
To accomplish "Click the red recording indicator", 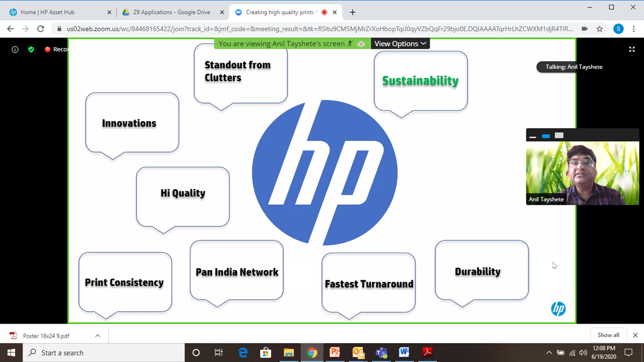I will point(47,49).
